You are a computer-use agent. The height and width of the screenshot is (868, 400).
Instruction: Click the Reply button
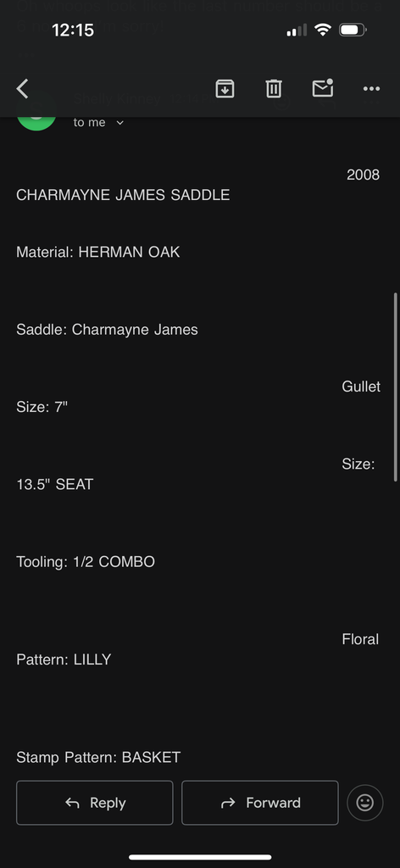(x=95, y=803)
